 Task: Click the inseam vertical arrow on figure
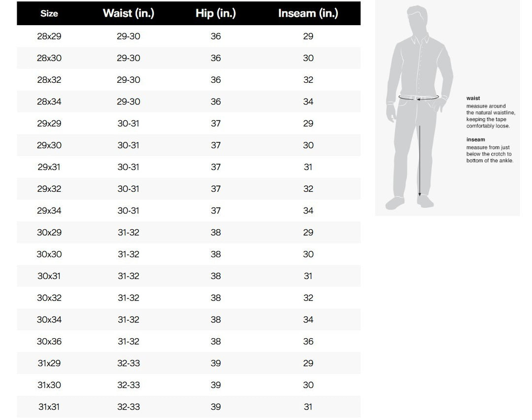click(420, 161)
